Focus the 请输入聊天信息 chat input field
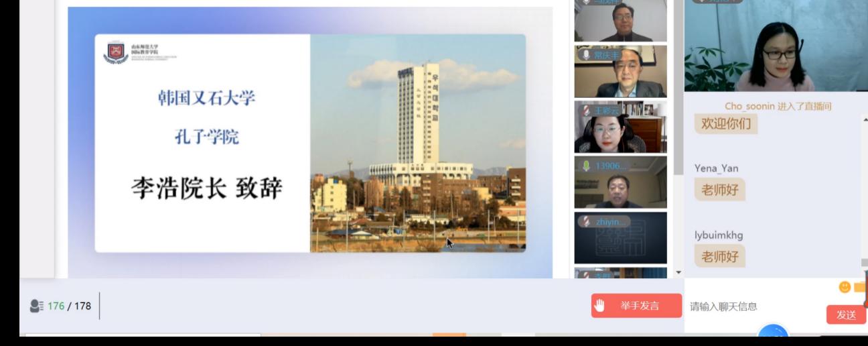 click(x=753, y=306)
